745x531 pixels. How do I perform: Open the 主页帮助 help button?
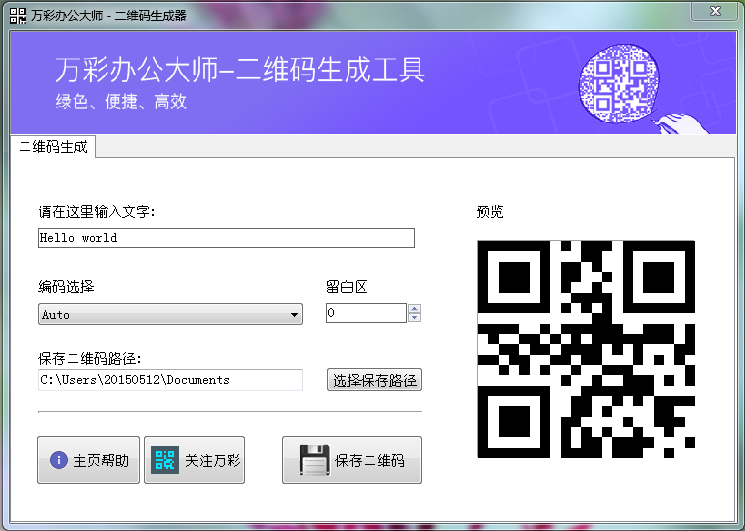(x=88, y=460)
